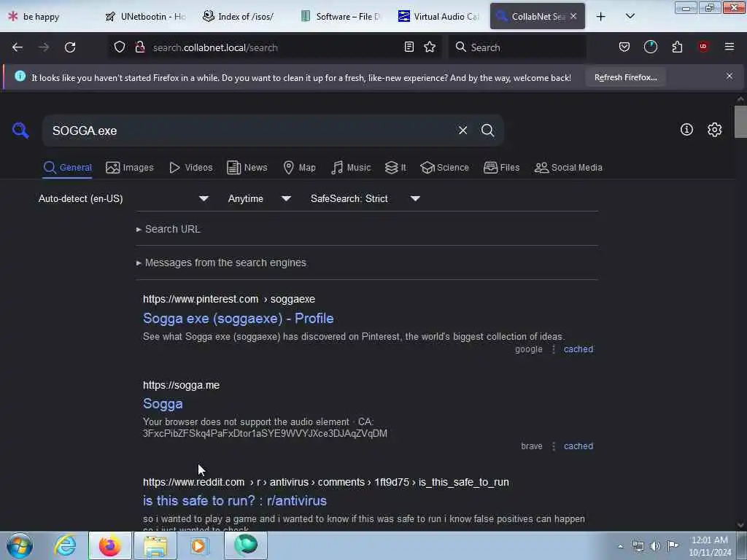The width and height of the screenshot is (747, 560).
Task: Dismiss the Firefox refresh notification bar
Action: (729, 76)
